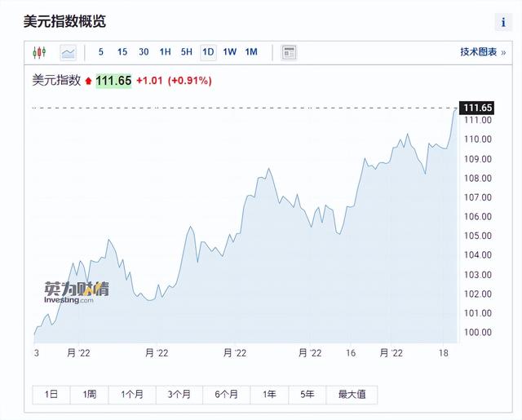
Task: Show the 3个月 time range
Action: (179, 395)
